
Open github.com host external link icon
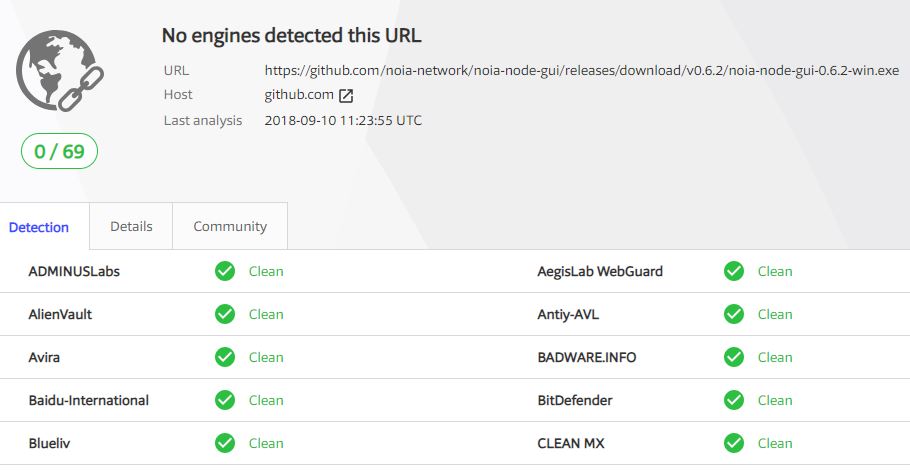pyautogui.click(x=346, y=96)
